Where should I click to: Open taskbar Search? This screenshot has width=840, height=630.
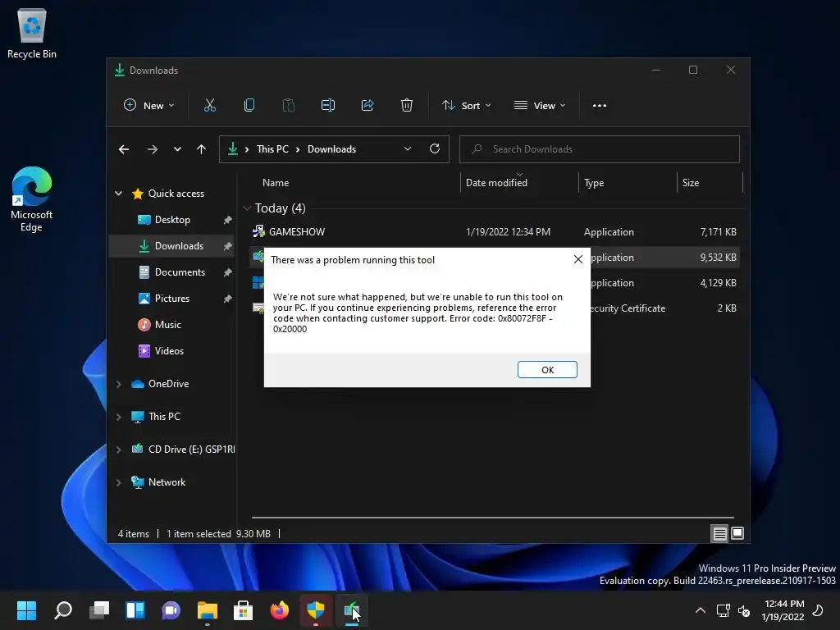63,610
